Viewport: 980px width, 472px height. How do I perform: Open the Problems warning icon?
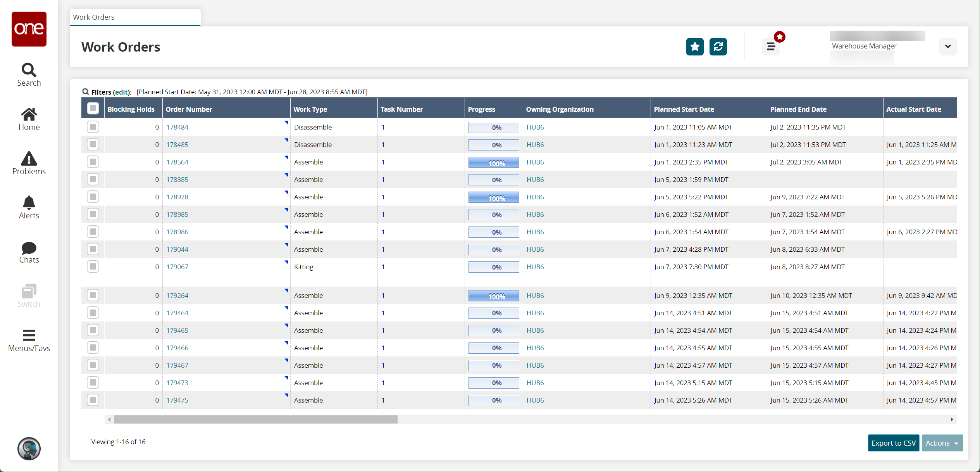(29, 163)
